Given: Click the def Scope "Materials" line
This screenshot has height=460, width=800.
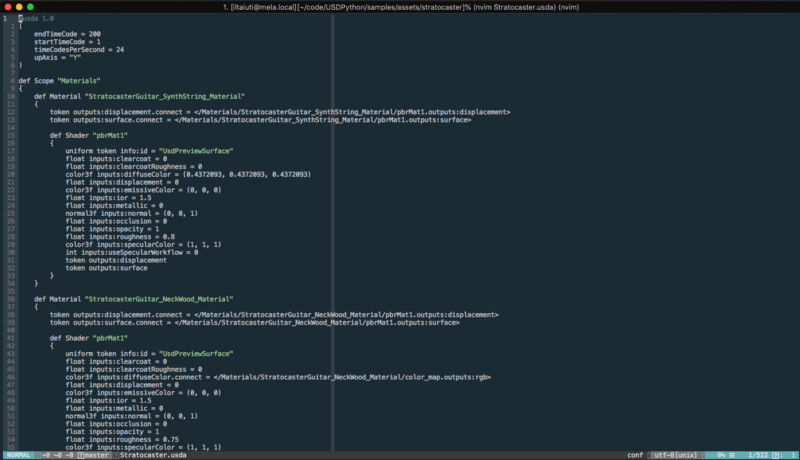Looking at the screenshot, I should click(x=60, y=80).
